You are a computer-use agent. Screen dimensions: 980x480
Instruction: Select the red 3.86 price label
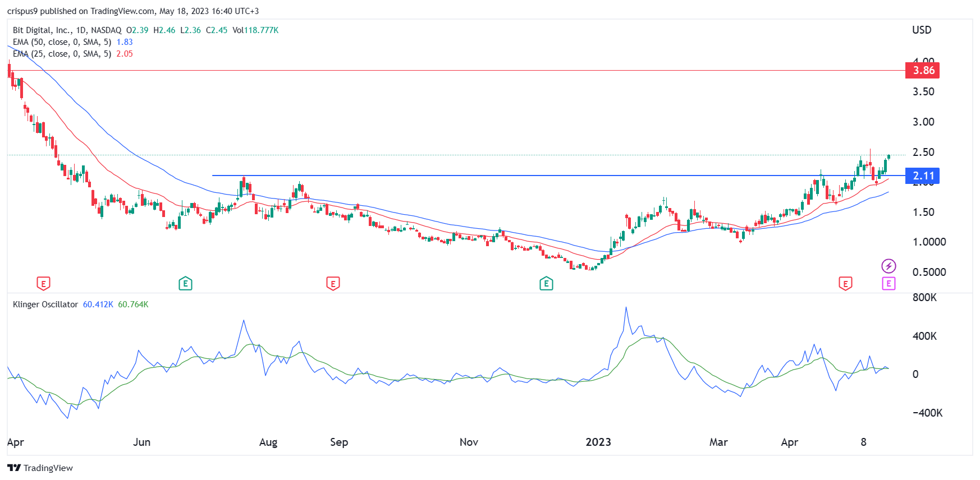pos(923,70)
